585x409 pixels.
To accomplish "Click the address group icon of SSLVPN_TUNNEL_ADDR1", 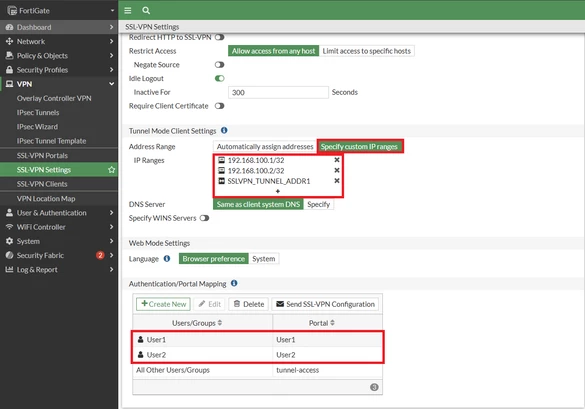I will point(221,181).
